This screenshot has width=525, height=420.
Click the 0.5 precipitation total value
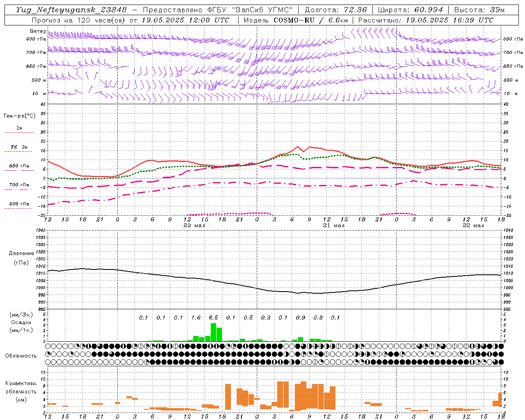click(x=248, y=317)
